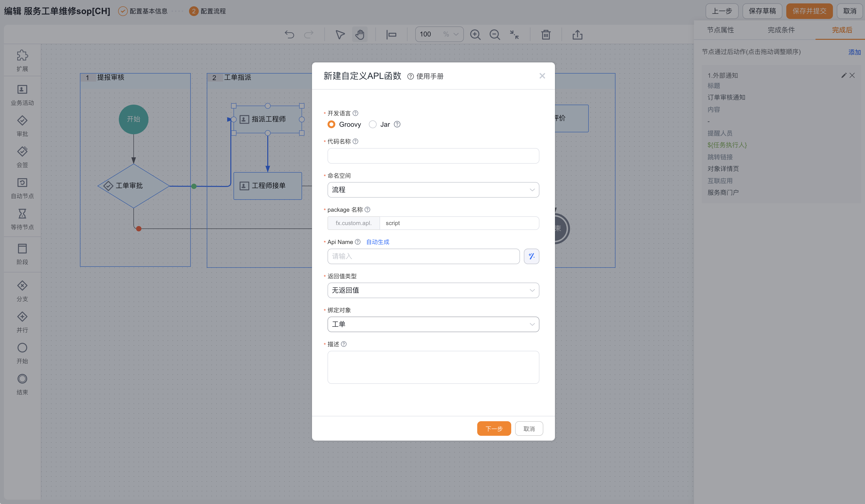
Task: Open the 绑定对象 dropdown showing 工单
Action: 433,324
